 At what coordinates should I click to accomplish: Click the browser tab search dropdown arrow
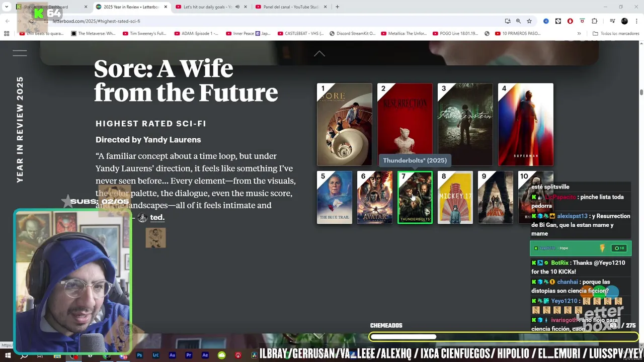click(7, 7)
